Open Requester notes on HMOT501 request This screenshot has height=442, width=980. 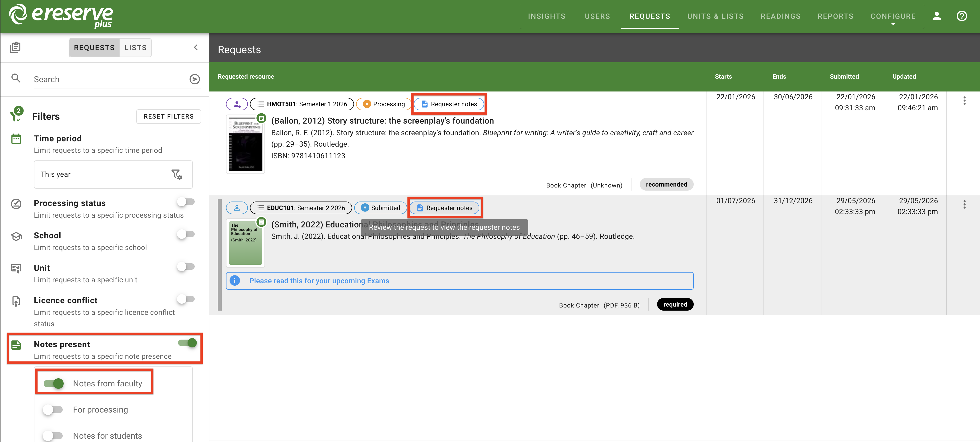(448, 104)
